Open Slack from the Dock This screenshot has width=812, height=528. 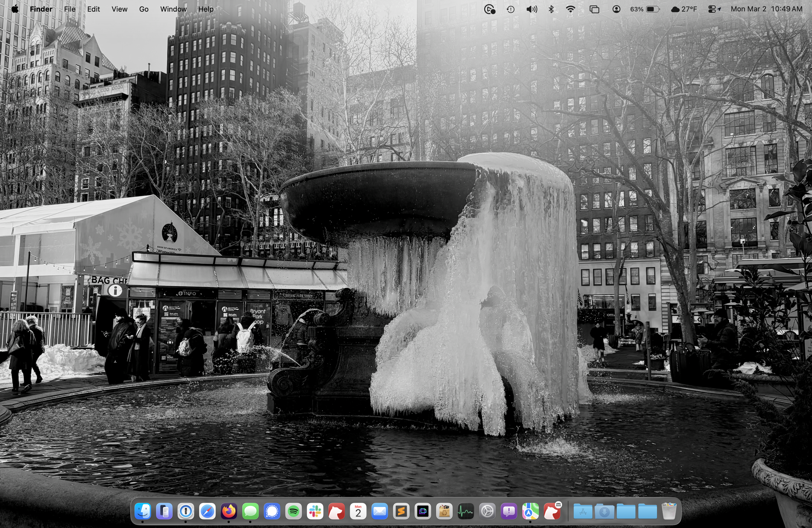315,511
